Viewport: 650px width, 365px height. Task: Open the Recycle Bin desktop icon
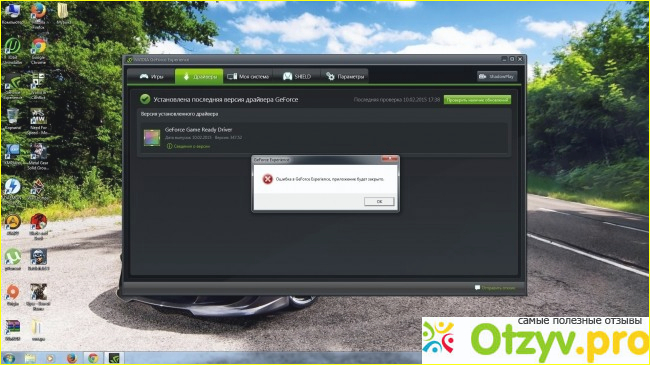point(12,119)
